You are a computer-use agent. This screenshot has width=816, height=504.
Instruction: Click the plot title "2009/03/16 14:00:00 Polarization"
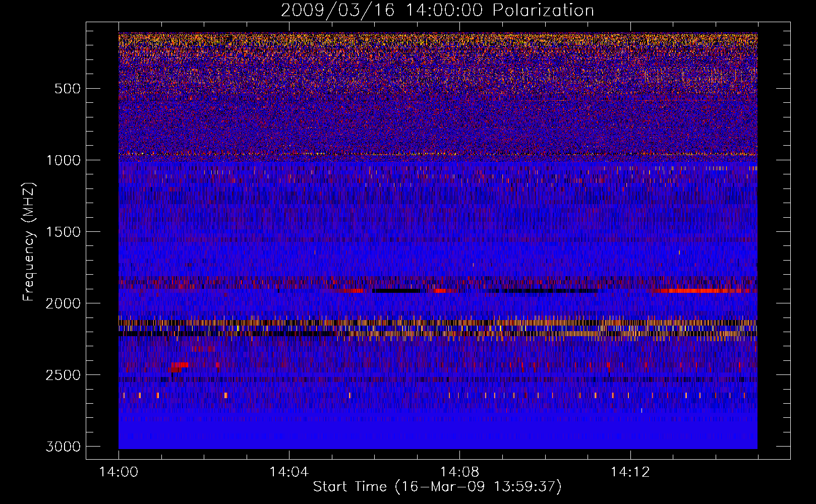(437, 10)
